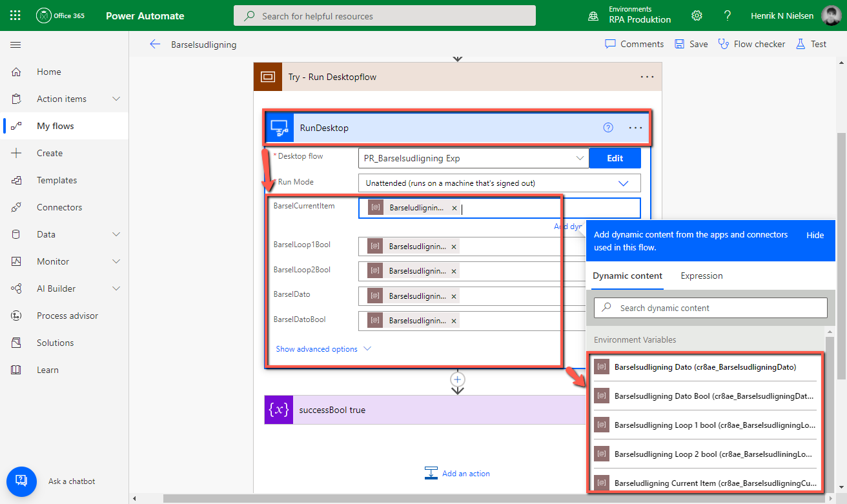Click the RunDesktop action icon
The width and height of the screenshot is (847, 504).
coord(280,128)
